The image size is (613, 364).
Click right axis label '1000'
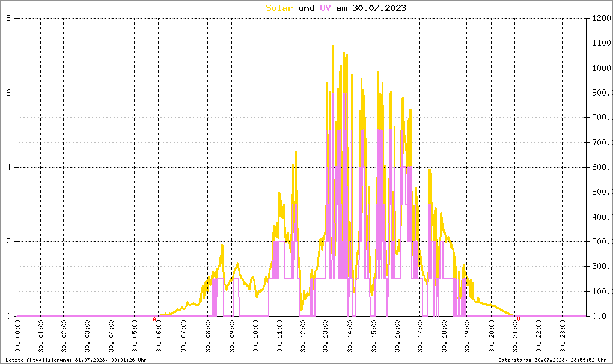[x=602, y=68]
